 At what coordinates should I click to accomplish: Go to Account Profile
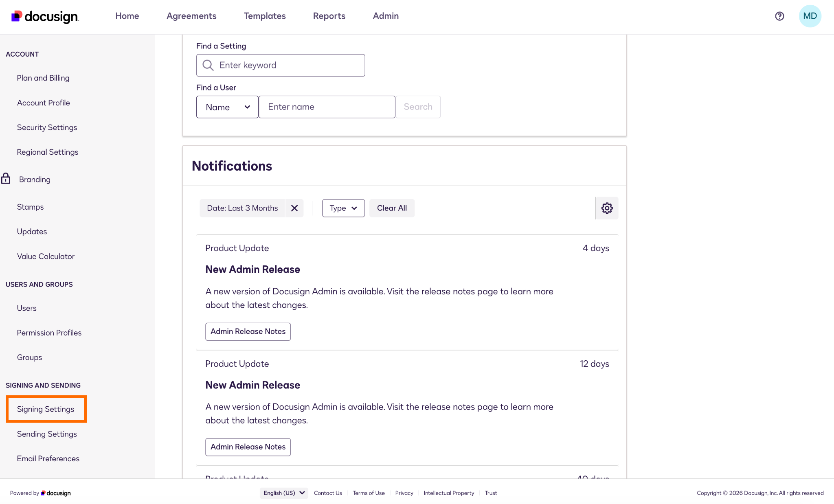click(44, 103)
